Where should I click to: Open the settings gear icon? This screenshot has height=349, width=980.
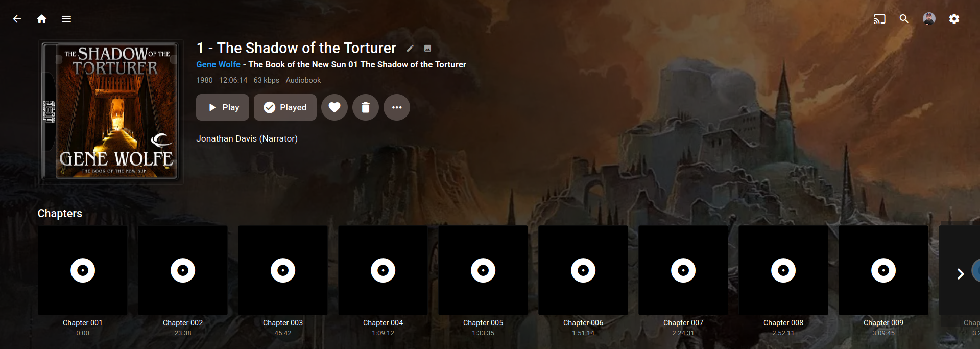[954, 19]
